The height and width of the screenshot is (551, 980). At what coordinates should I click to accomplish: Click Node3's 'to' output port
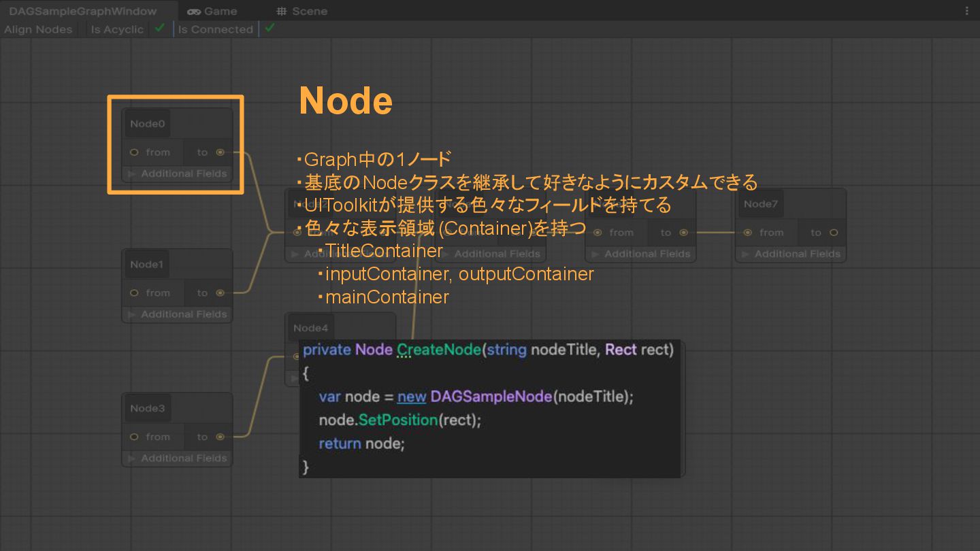[x=220, y=437]
